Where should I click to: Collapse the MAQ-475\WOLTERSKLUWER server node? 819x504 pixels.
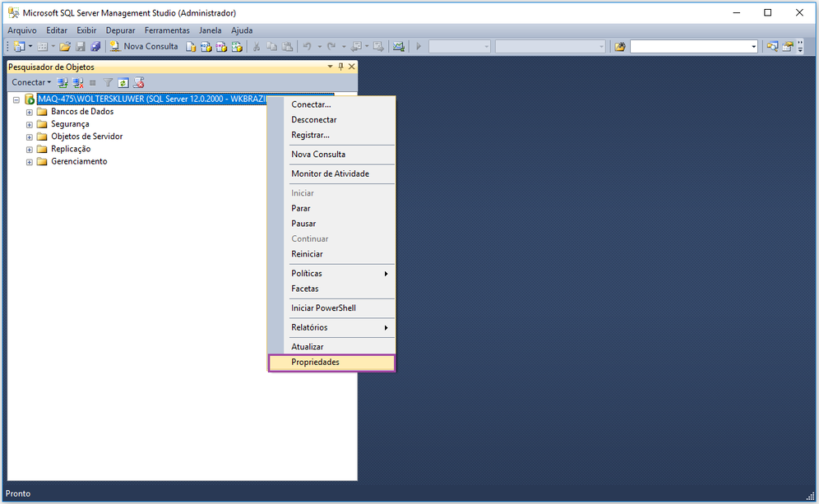pyautogui.click(x=16, y=99)
